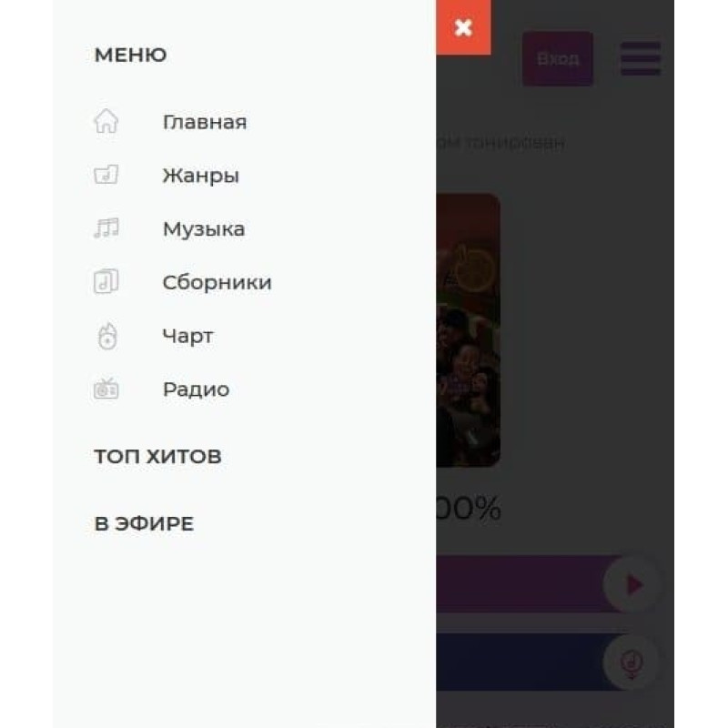This screenshot has height=728, width=728.
Task: Open the Чарт page
Action: click(187, 336)
